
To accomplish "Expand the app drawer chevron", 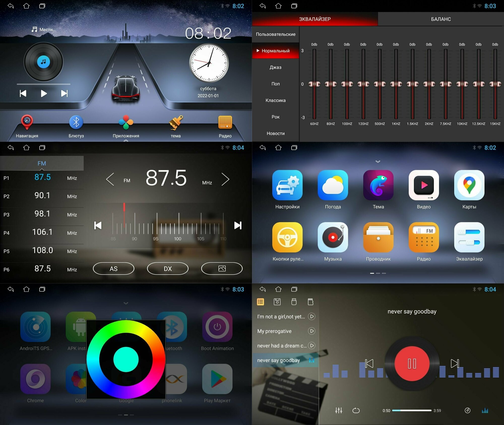I will pos(378,161).
